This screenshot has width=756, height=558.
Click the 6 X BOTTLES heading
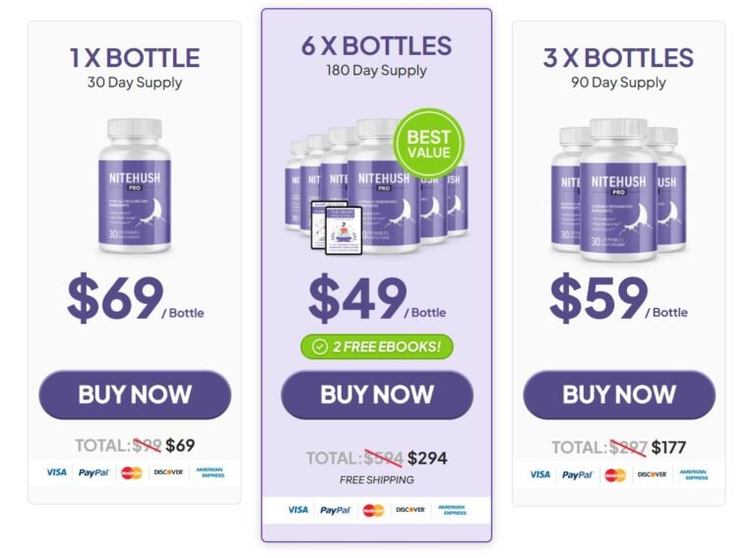tap(377, 46)
